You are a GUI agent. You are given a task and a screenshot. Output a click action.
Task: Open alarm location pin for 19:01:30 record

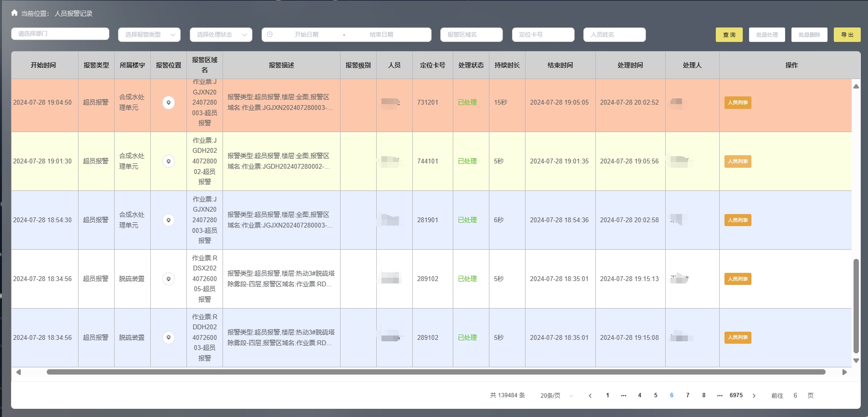pyautogui.click(x=168, y=161)
